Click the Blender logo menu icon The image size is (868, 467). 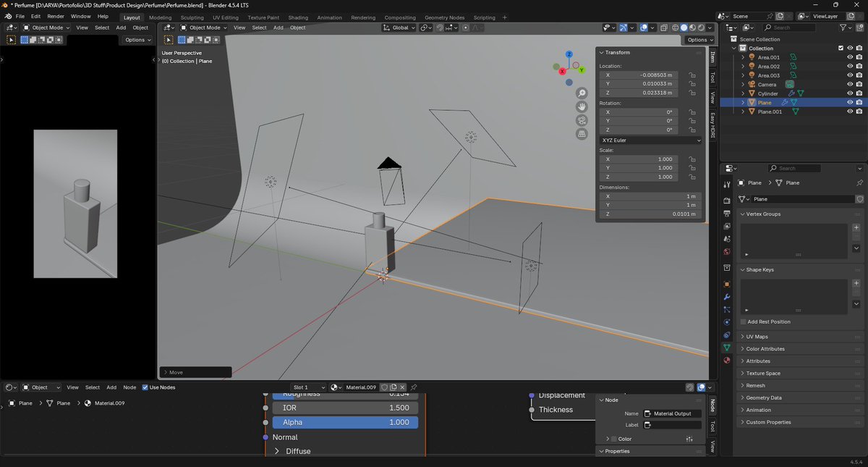point(7,16)
